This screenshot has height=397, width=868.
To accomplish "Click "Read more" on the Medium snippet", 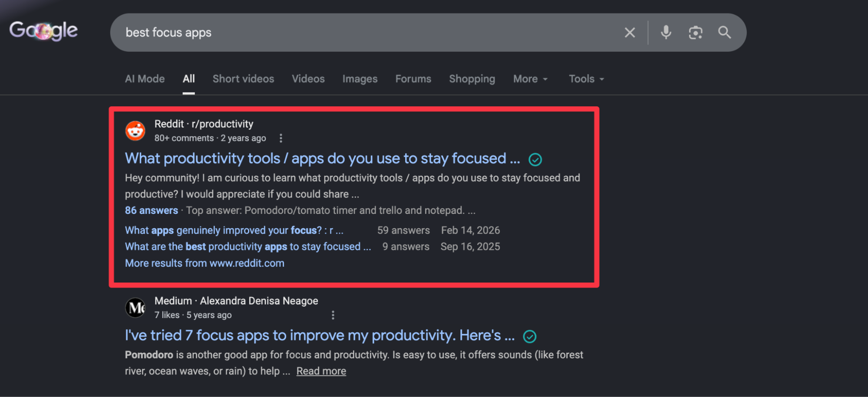I will (321, 371).
